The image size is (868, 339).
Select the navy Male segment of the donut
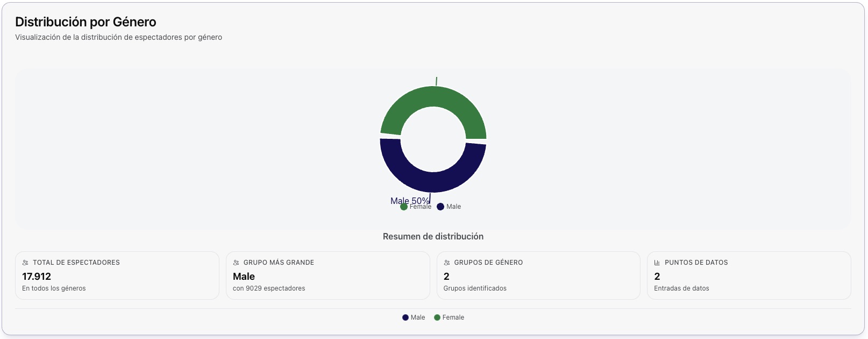click(x=433, y=182)
